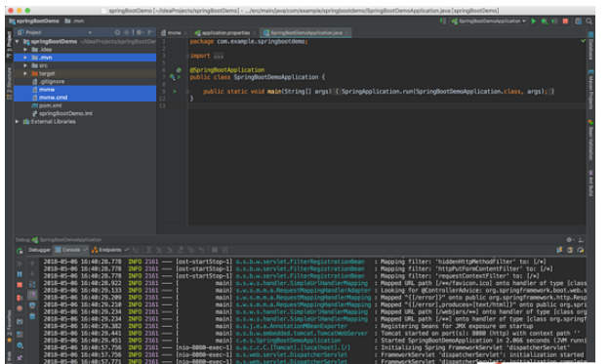The image size is (609, 364).
Task: Click the run gutter arrow beside main method
Action: pos(175,92)
